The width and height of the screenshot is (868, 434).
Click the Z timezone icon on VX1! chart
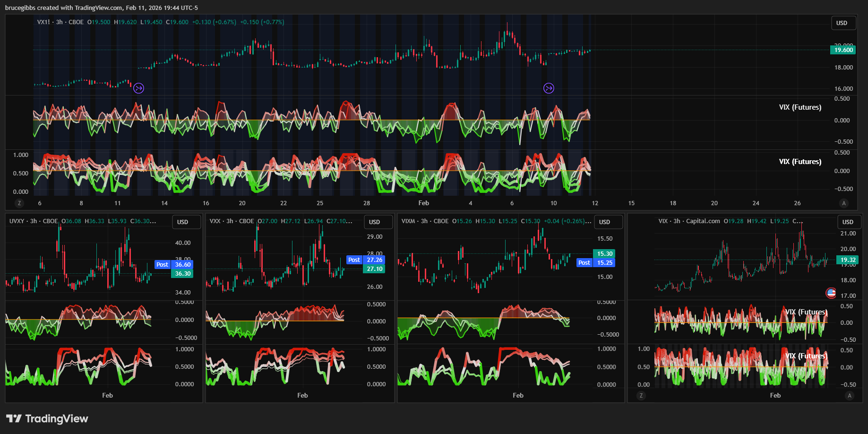tap(19, 203)
